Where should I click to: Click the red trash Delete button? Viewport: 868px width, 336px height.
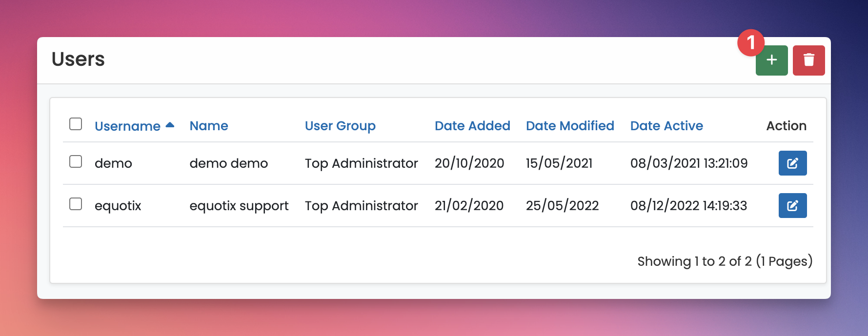(808, 60)
